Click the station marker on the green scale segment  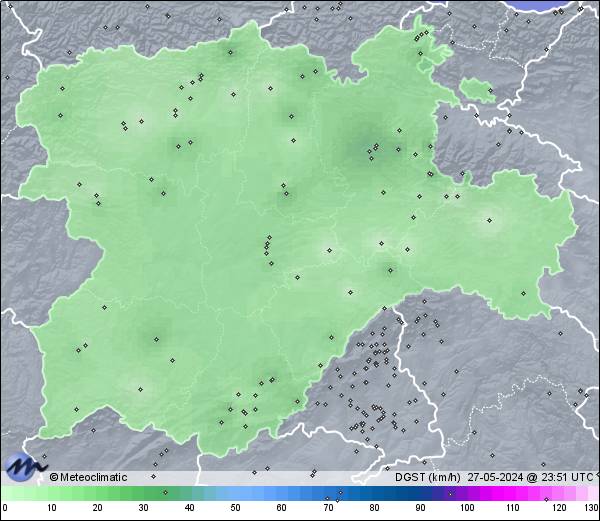pyautogui.click(x=165, y=492)
